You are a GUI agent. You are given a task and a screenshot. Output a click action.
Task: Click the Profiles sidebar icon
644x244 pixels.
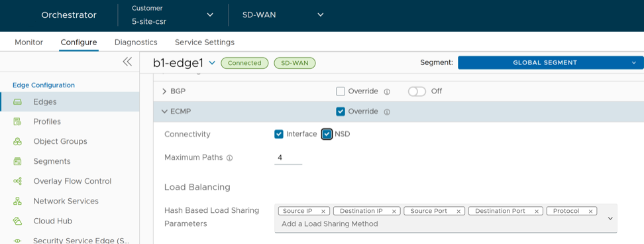click(x=17, y=121)
